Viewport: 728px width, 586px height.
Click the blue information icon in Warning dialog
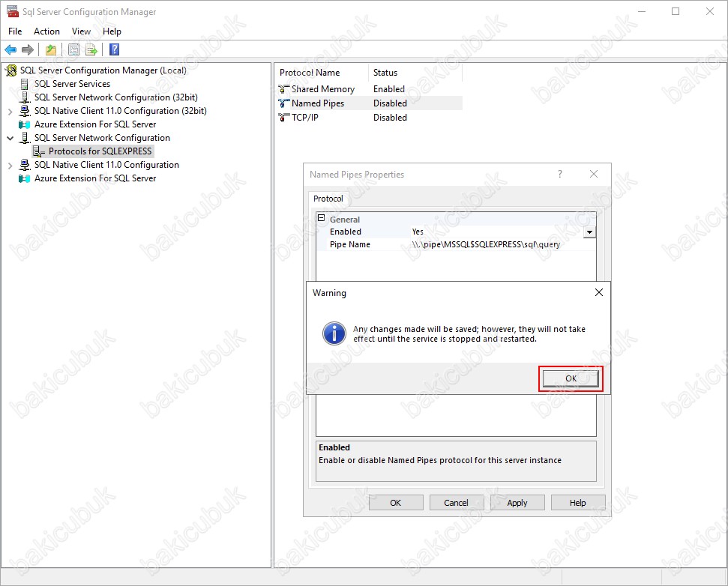[334, 333]
